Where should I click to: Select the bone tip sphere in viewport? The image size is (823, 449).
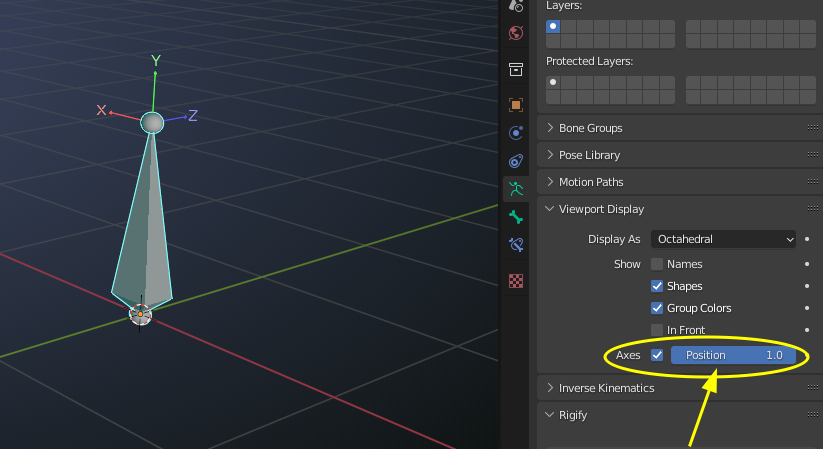[152, 122]
